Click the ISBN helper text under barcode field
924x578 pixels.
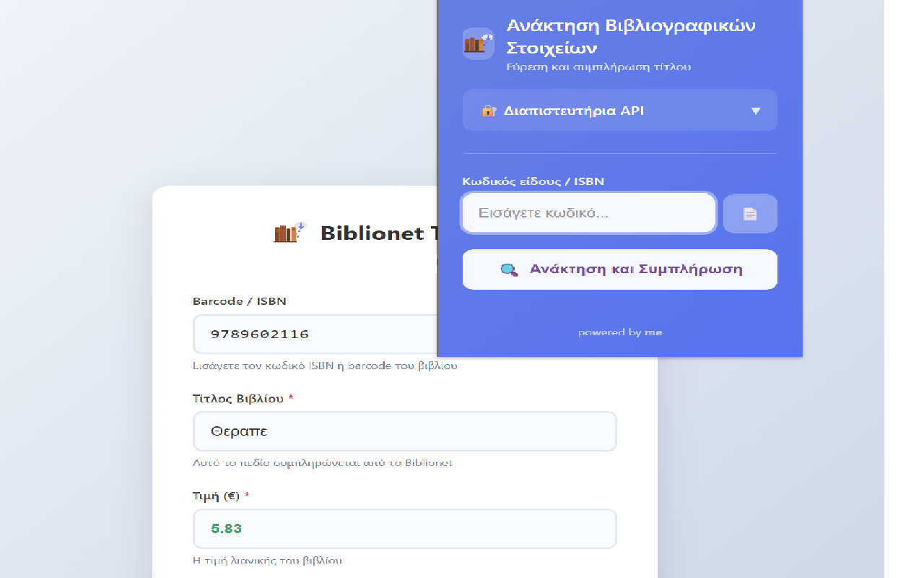325,366
